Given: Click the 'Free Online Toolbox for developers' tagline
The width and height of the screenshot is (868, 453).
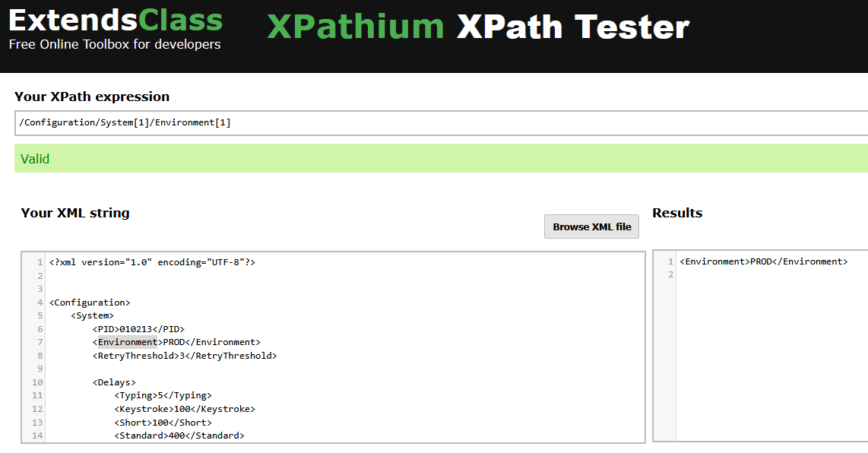Looking at the screenshot, I should (x=115, y=44).
